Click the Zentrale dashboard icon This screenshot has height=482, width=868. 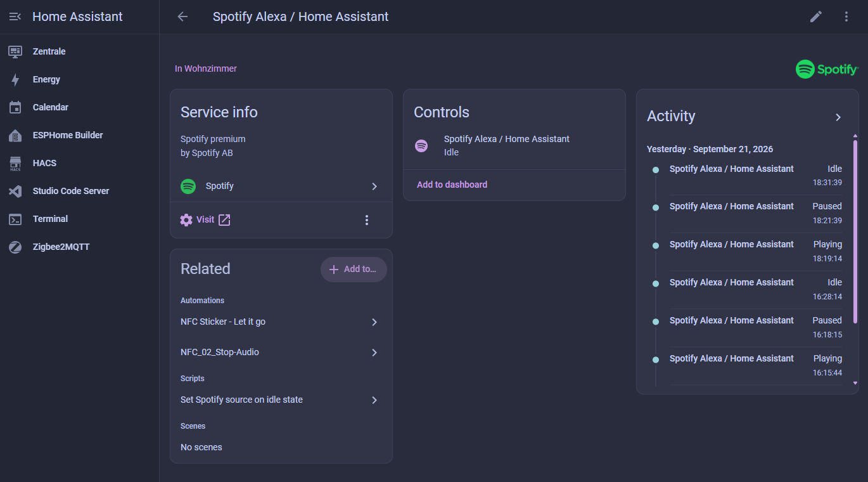(15, 51)
